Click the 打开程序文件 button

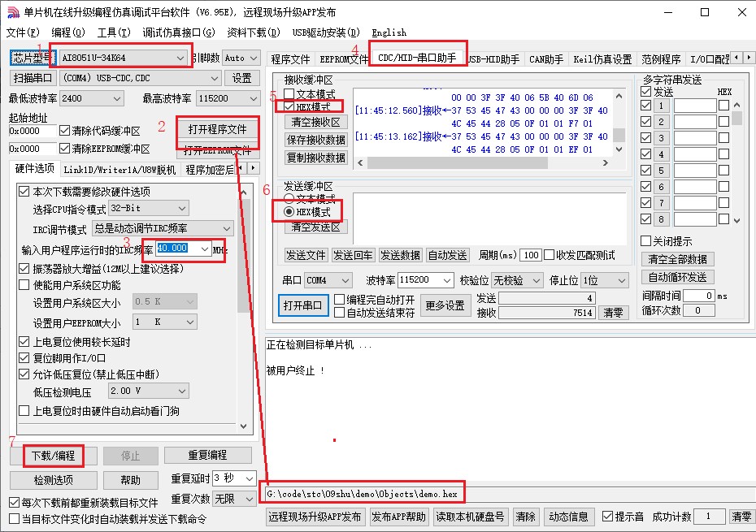pyautogui.click(x=217, y=129)
